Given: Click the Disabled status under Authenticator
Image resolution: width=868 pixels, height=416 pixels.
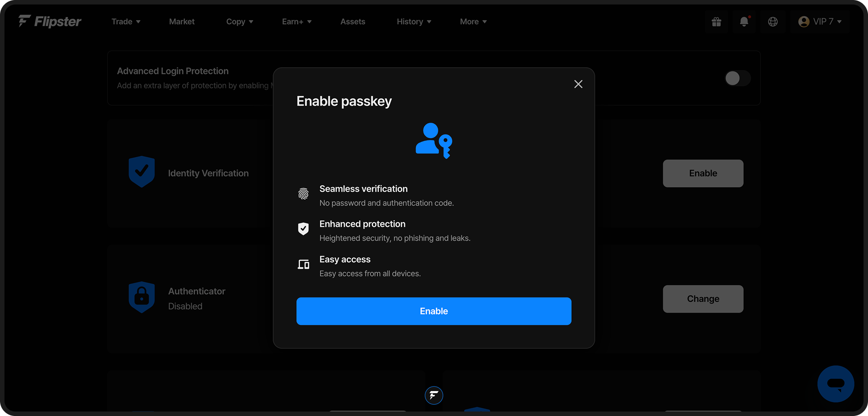Looking at the screenshot, I should (185, 306).
